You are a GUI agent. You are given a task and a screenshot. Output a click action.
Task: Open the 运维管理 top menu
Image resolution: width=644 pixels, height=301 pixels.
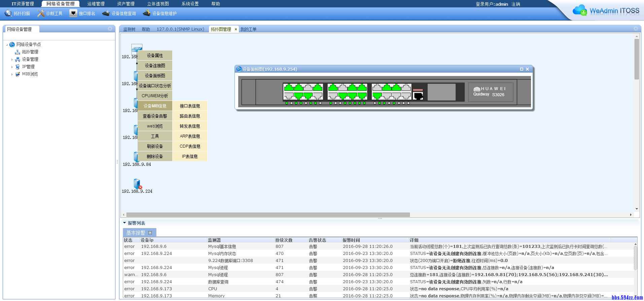tap(96, 4)
